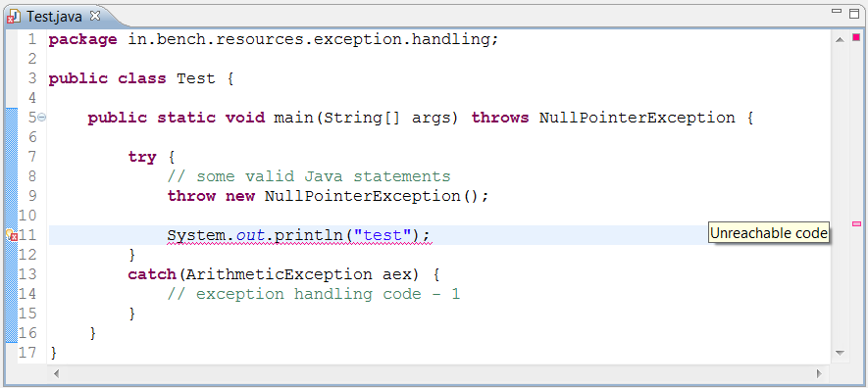This screenshot has height=388, width=868.
Task: Click line number 9 in the ruler
Action: 31,196
